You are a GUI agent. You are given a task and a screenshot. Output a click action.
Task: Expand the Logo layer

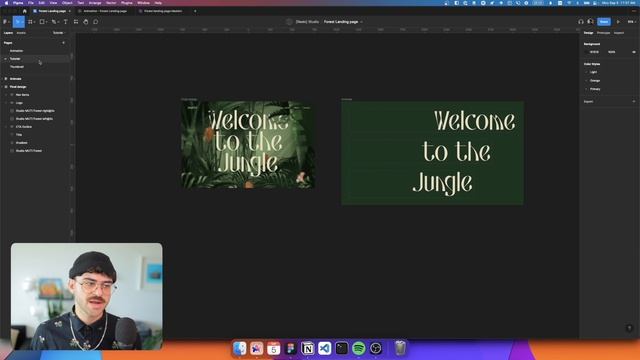coord(6,103)
